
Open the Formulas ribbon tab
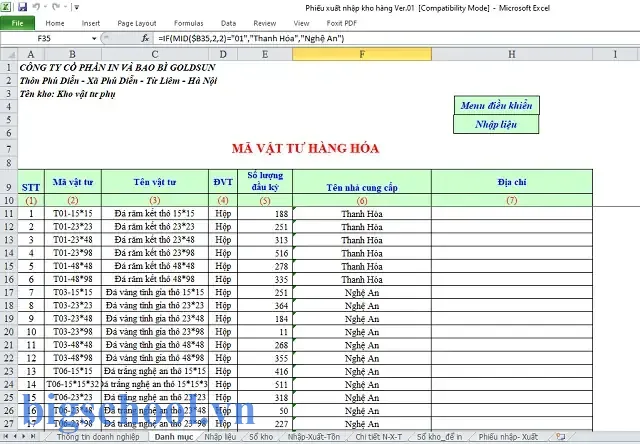pos(189,23)
